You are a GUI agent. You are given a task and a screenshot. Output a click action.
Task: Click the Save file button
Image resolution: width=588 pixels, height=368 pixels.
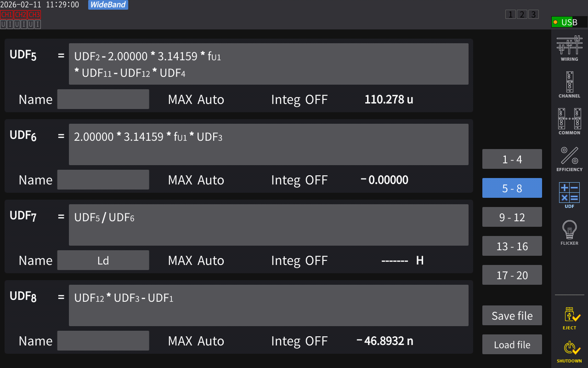point(512,316)
